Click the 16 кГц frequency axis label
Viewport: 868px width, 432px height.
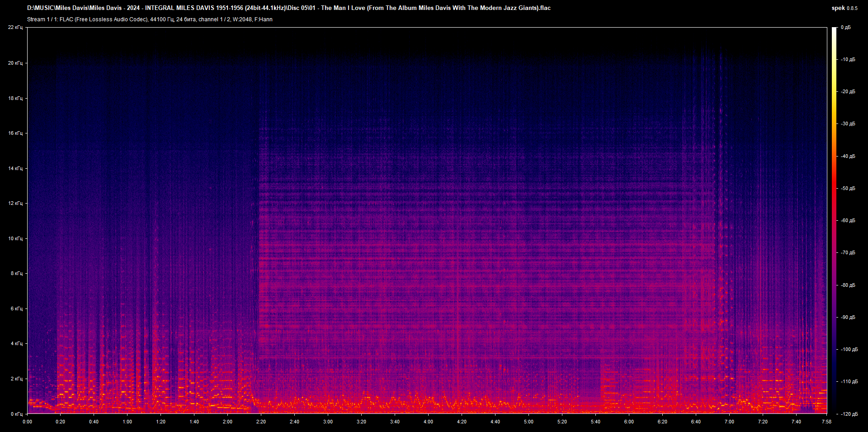pyautogui.click(x=15, y=133)
